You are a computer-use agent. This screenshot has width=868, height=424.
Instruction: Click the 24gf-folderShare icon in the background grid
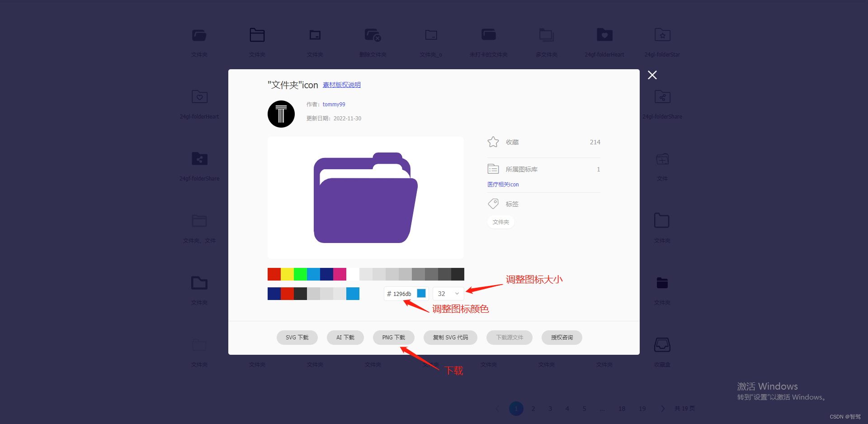point(199,158)
